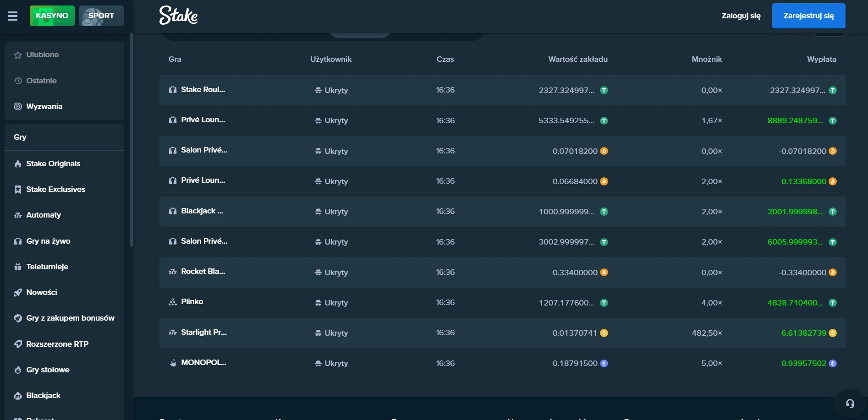Open the Rocket Bla... game link
Viewport: 868px width, 420px height.
tap(203, 271)
